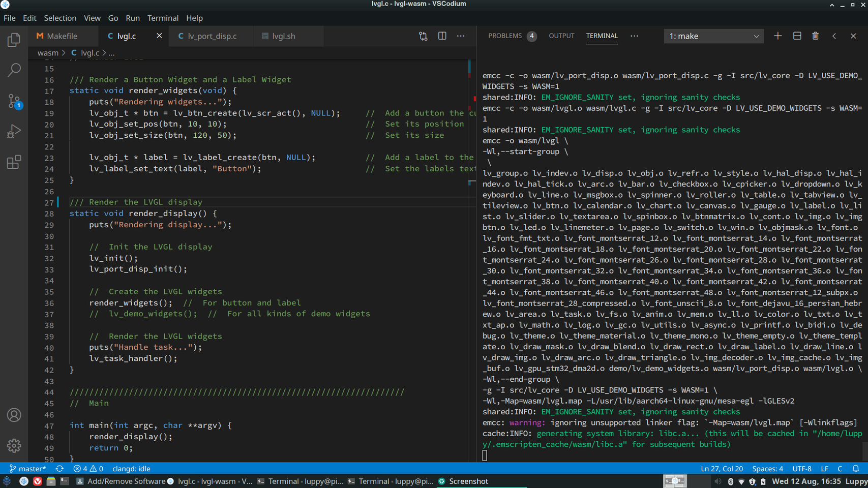Open the Search view in activity bar

coord(14,70)
